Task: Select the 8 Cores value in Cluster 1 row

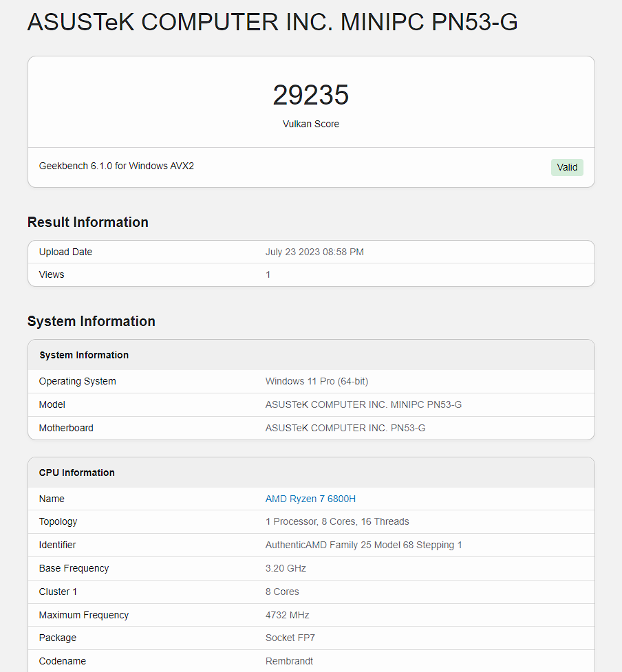Action: (283, 592)
